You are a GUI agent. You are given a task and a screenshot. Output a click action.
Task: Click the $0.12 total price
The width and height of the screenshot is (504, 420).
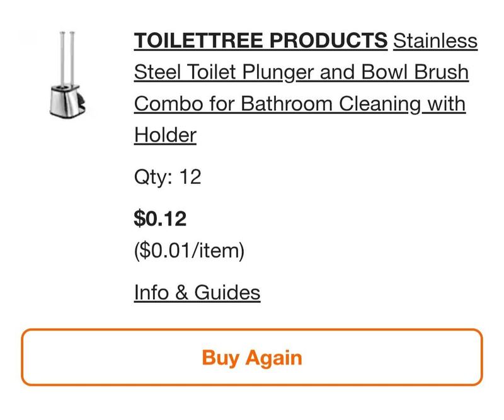pos(160,219)
